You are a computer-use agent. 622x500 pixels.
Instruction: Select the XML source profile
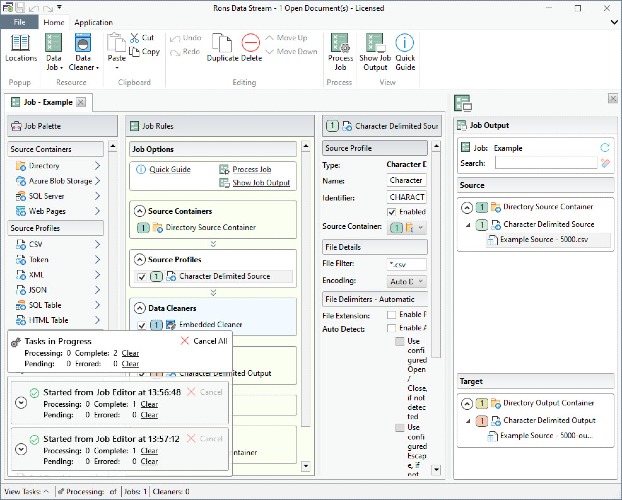(58, 275)
